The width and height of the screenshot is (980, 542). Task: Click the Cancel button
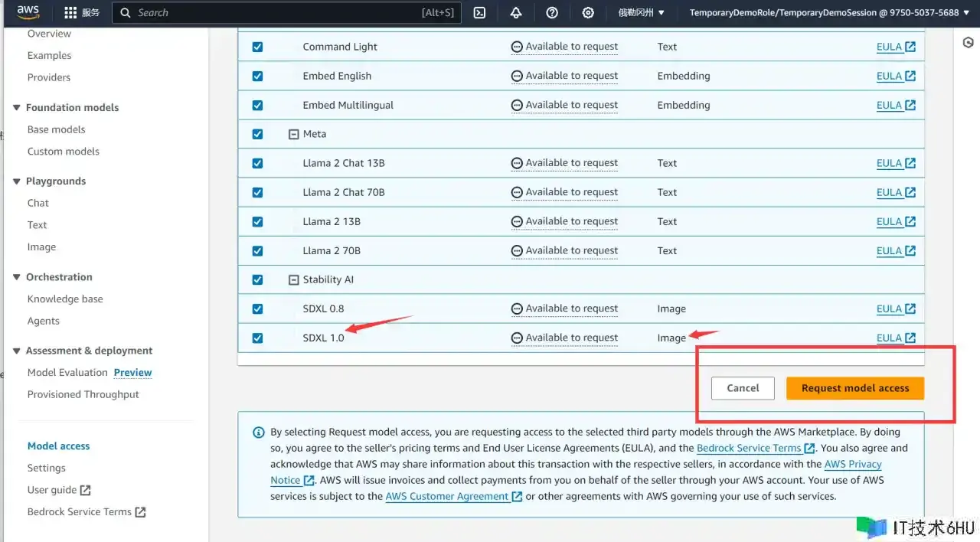pyautogui.click(x=743, y=388)
